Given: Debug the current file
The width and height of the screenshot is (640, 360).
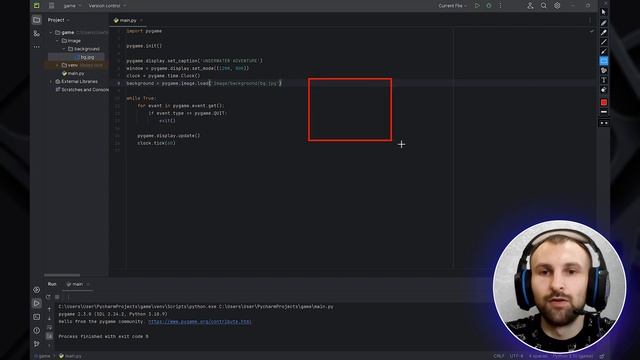Looking at the screenshot, I should click(489, 6).
